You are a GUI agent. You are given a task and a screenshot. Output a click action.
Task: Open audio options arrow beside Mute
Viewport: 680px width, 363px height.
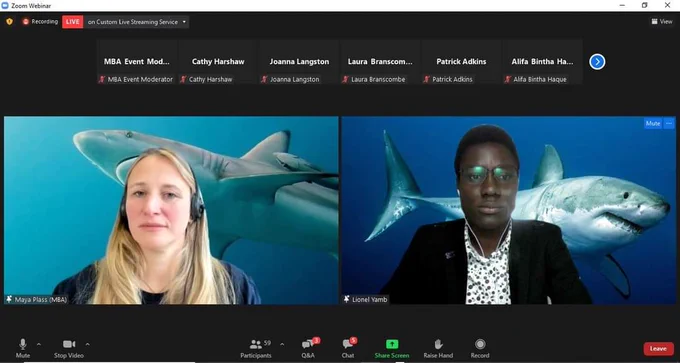point(39,344)
